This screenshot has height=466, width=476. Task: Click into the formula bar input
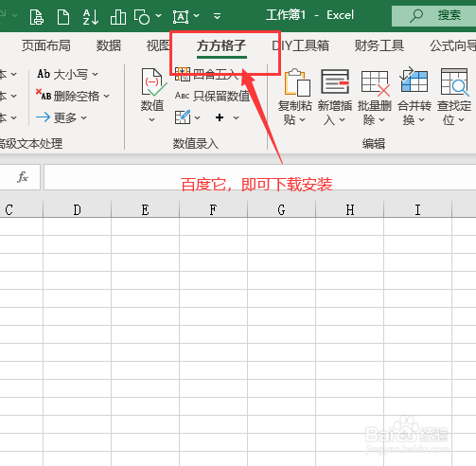pos(260,177)
